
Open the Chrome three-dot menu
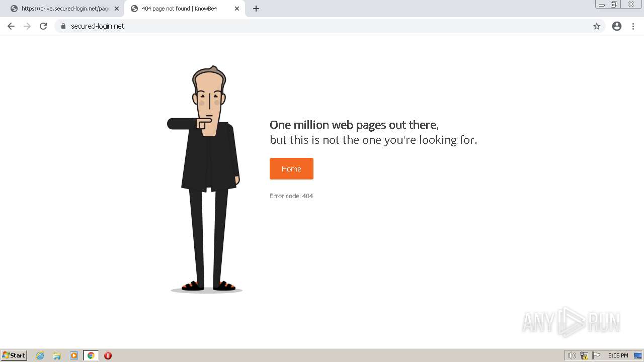tap(633, 26)
